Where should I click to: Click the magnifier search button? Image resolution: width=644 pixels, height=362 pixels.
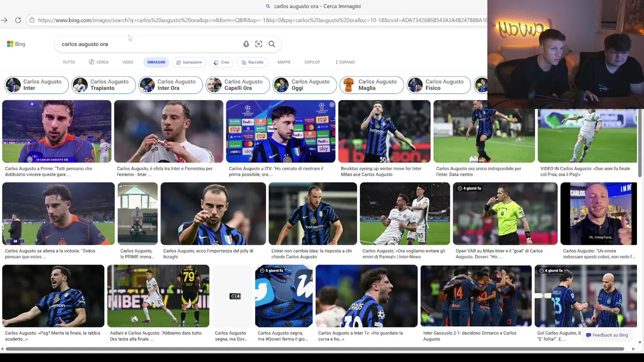[272, 44]
